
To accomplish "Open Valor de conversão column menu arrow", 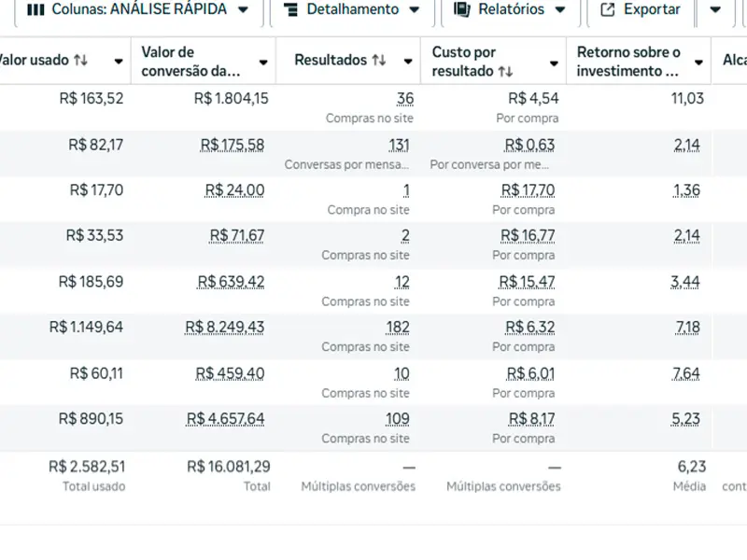I will coord(263,62).
